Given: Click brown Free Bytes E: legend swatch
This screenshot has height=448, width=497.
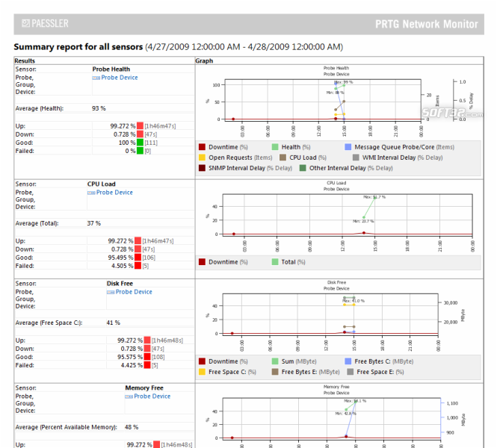Looking at the screenshot, I should [275, 372].
